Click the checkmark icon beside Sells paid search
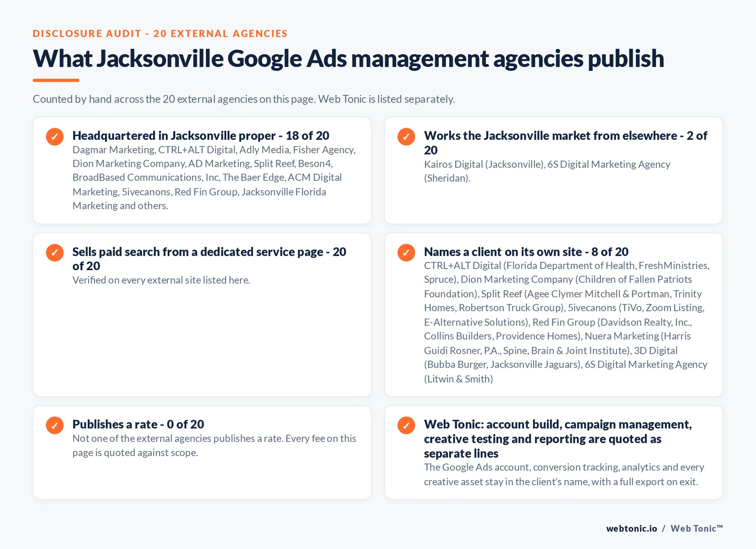Screen dimensions: 756x549 click(x=55, y=252)
